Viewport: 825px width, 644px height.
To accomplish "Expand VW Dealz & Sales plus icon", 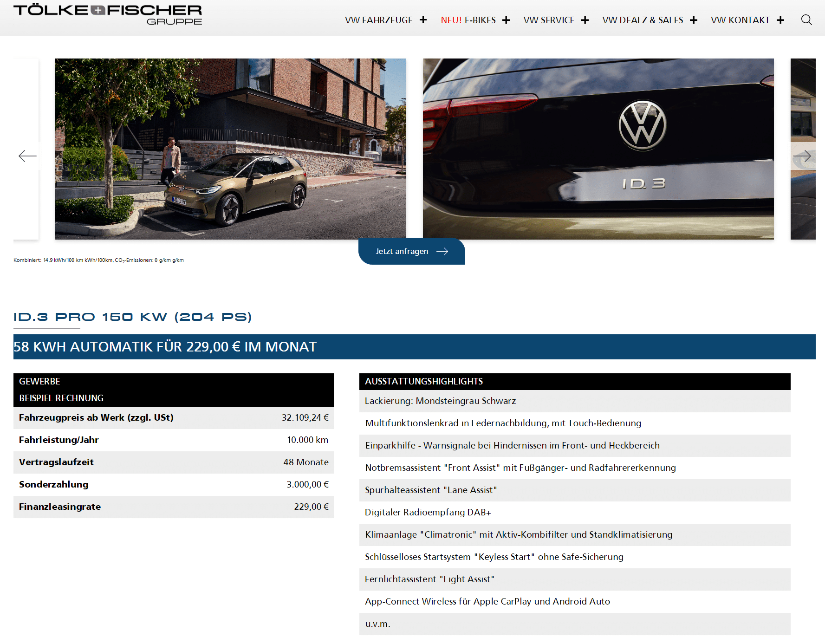I will pyautogui.click(x=694, y=20).
